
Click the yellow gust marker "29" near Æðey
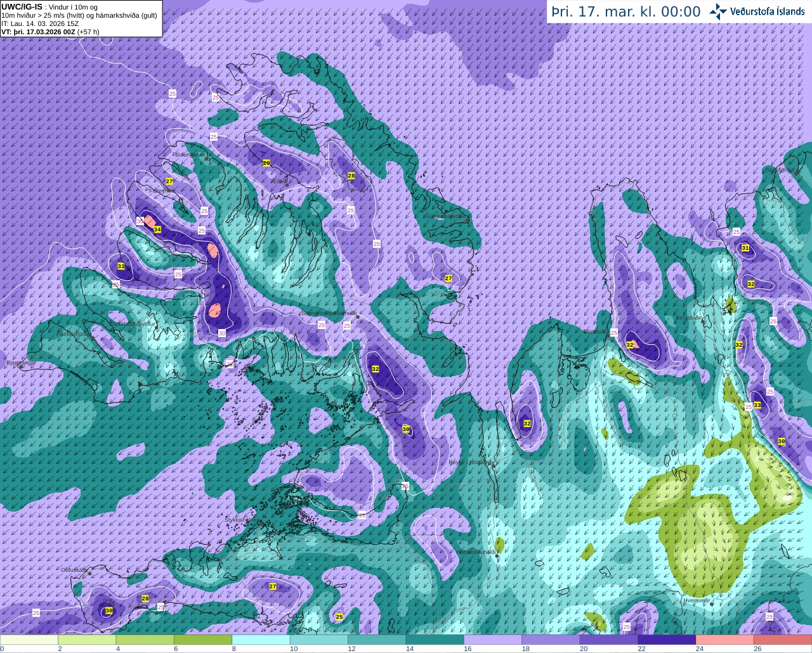266,163
